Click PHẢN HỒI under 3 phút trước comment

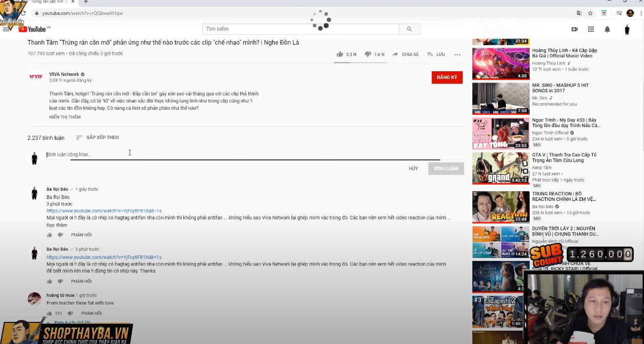[81, 281]
